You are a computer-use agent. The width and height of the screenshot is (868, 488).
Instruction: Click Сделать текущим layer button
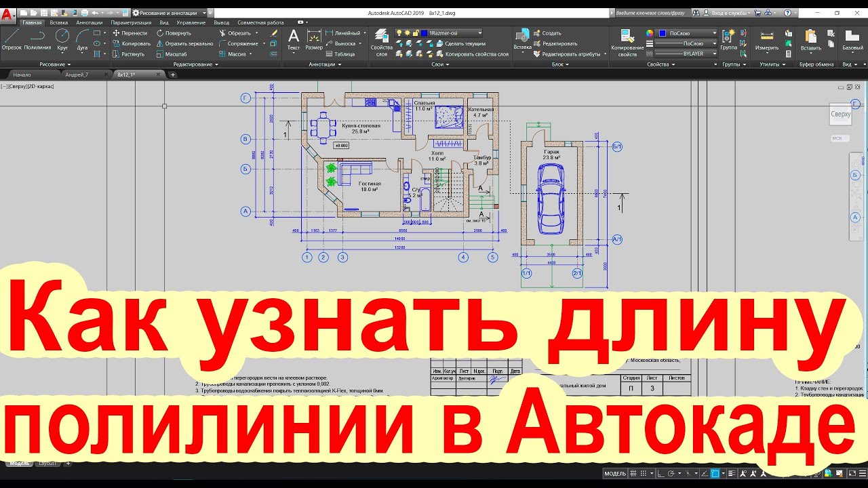459,43
